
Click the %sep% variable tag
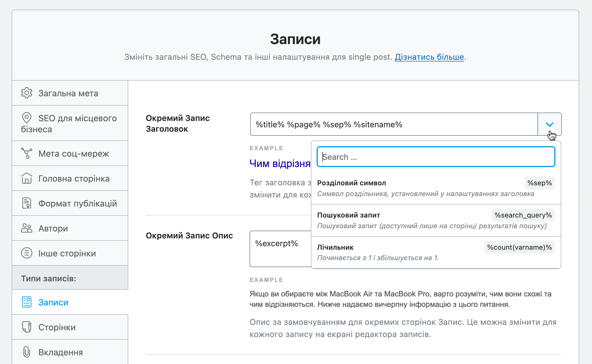coord(539,183)
